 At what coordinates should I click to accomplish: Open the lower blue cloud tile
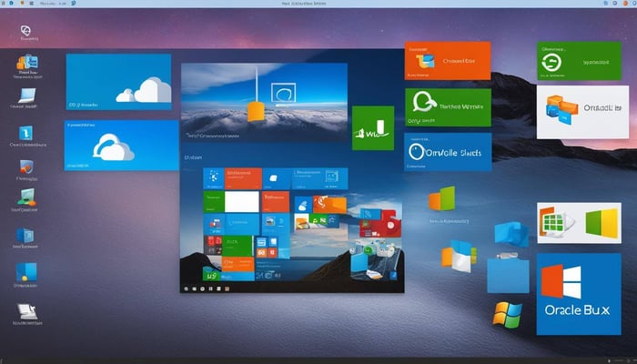[122, 146]
